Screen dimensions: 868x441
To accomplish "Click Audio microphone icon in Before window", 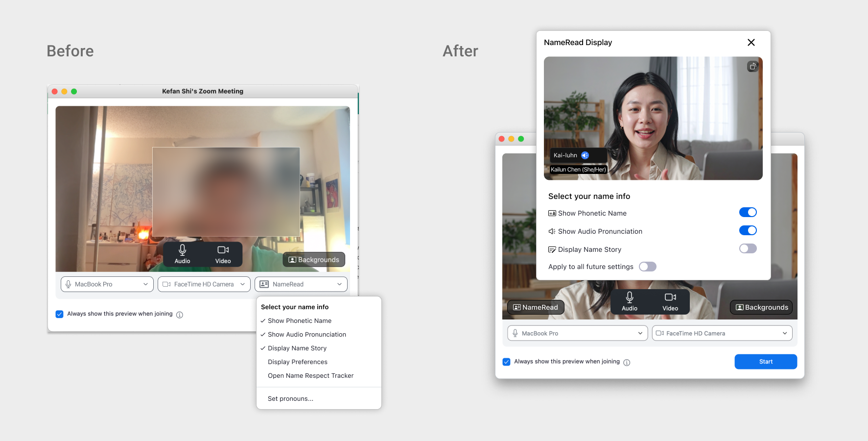I will pyautogui.click(x=183, y=250).
